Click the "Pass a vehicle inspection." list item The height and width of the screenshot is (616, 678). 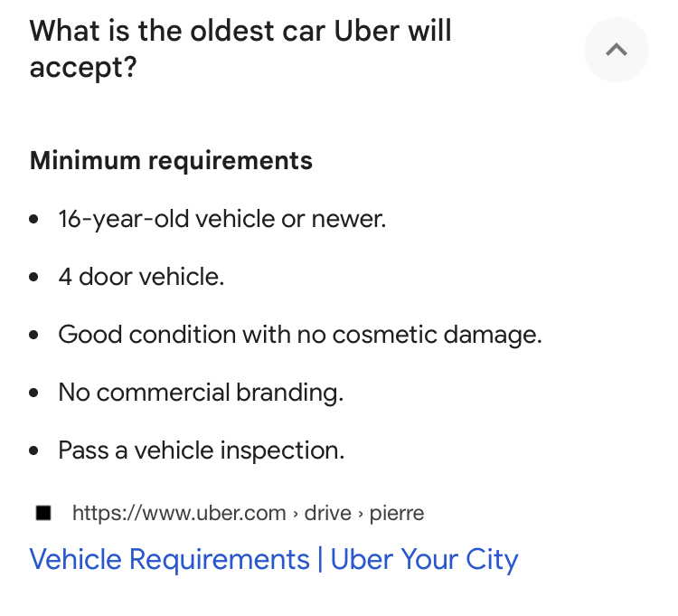coord(201,450)
